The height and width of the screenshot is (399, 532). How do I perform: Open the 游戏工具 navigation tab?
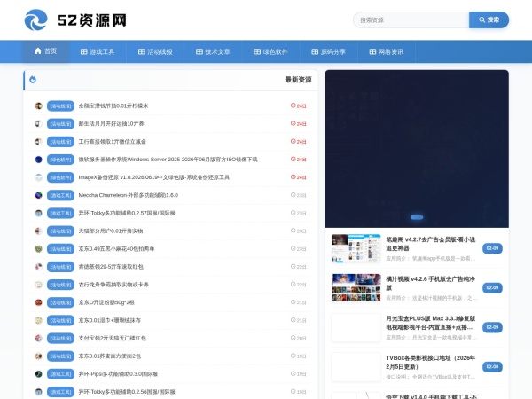pos(98,51)
